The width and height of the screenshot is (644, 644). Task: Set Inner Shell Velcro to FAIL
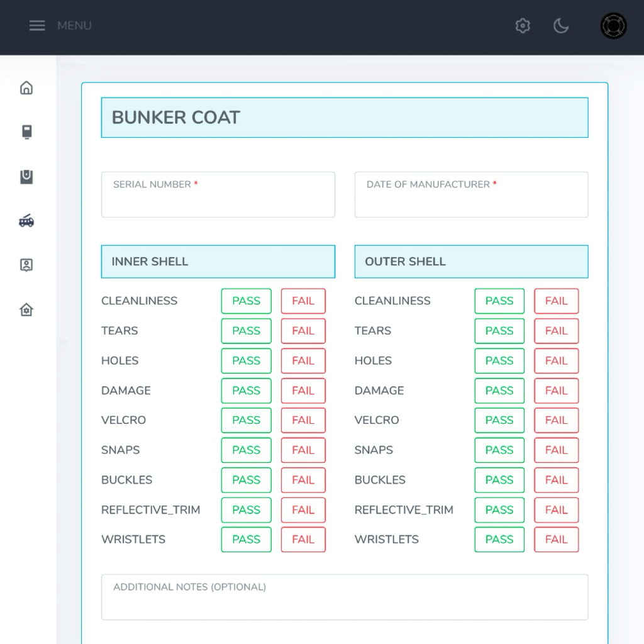coord(303,420)
